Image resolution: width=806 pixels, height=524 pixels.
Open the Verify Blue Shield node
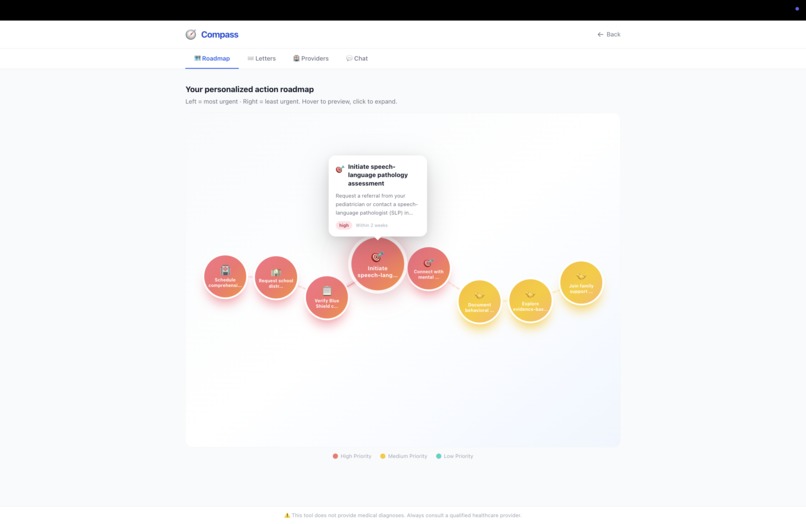click(327, 298)
